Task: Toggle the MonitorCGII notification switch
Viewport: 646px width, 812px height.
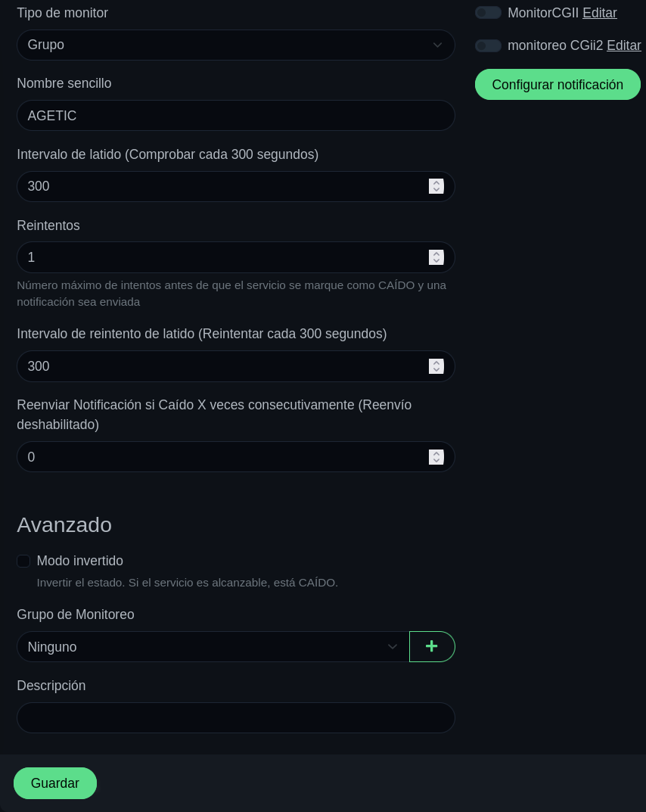Action: pos(488,13)
